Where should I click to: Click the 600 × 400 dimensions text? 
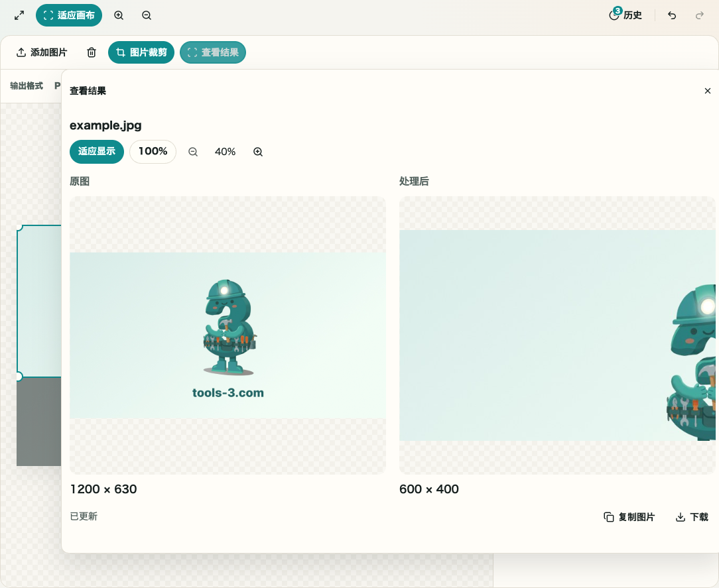429,489
